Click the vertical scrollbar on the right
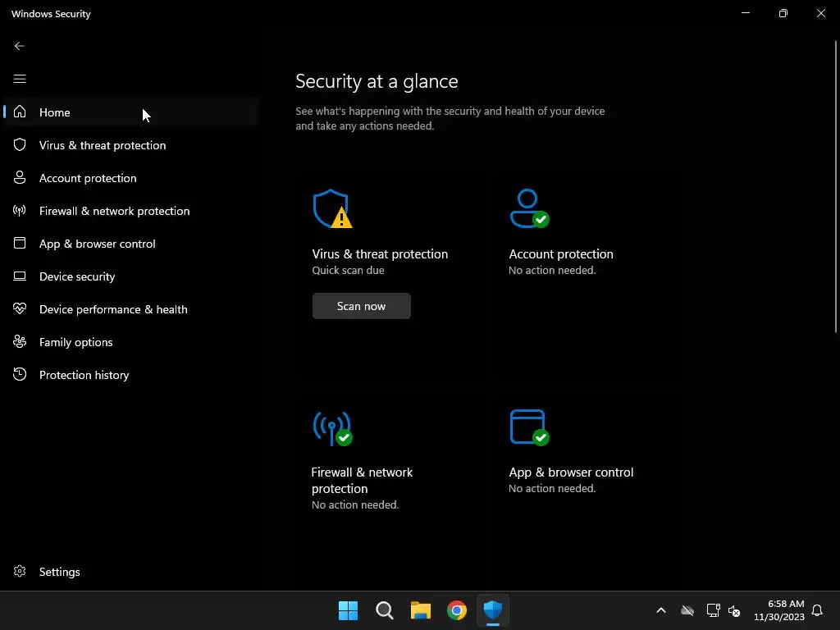The image size is (840, 630). 836,188
